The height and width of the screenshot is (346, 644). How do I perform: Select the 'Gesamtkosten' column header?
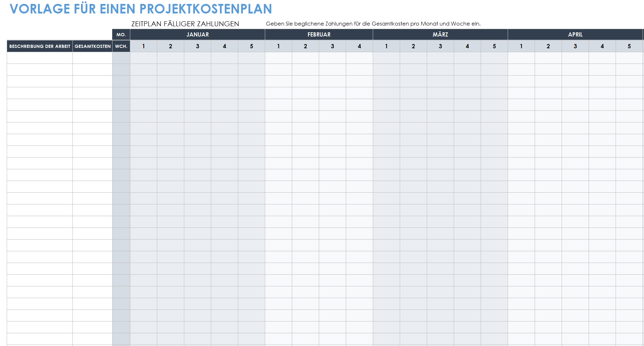(93, 46)
